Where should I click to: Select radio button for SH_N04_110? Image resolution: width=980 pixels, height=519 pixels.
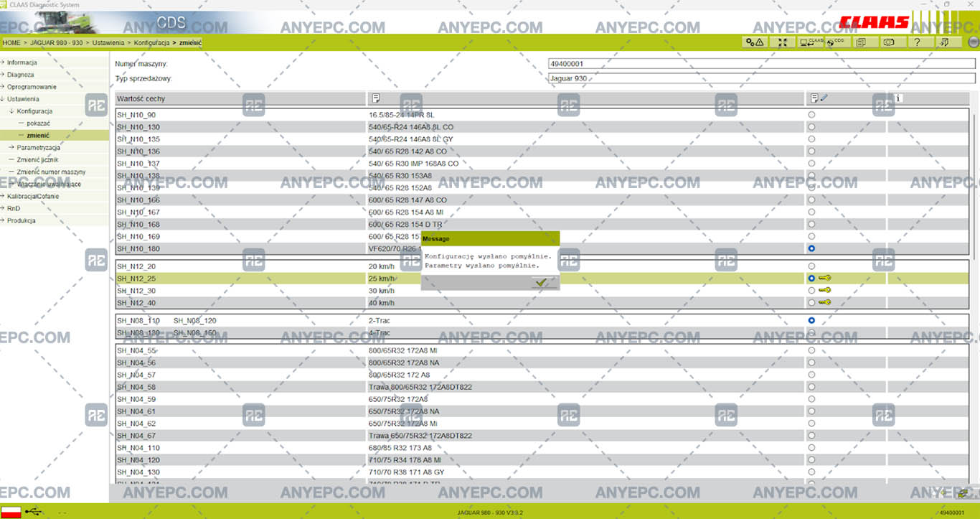[811, 447]
